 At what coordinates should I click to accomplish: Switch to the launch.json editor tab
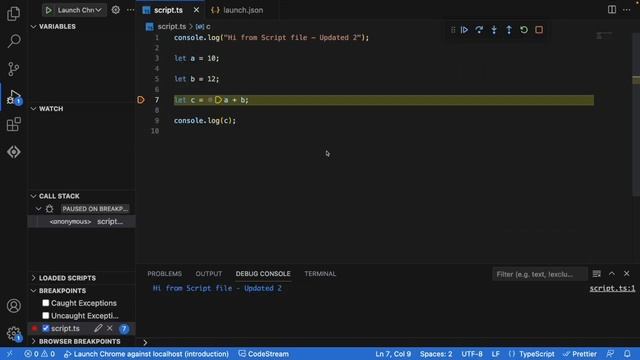[x=243, y=10]
